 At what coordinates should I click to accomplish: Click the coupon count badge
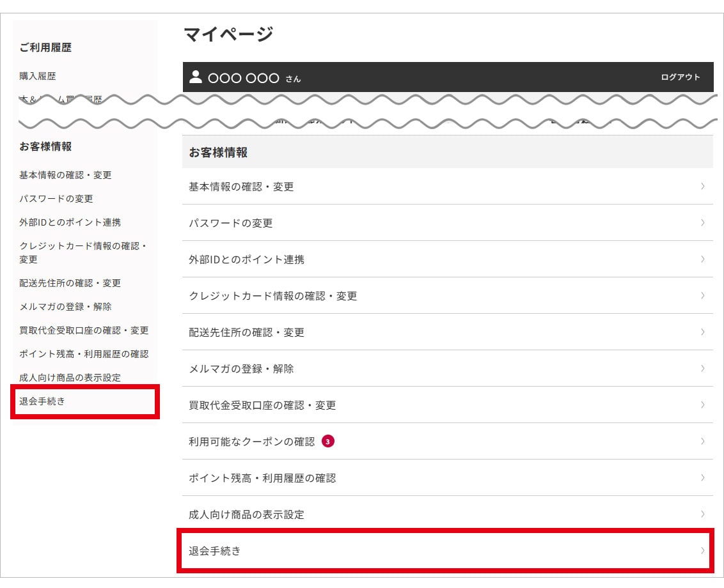point(328,442)
